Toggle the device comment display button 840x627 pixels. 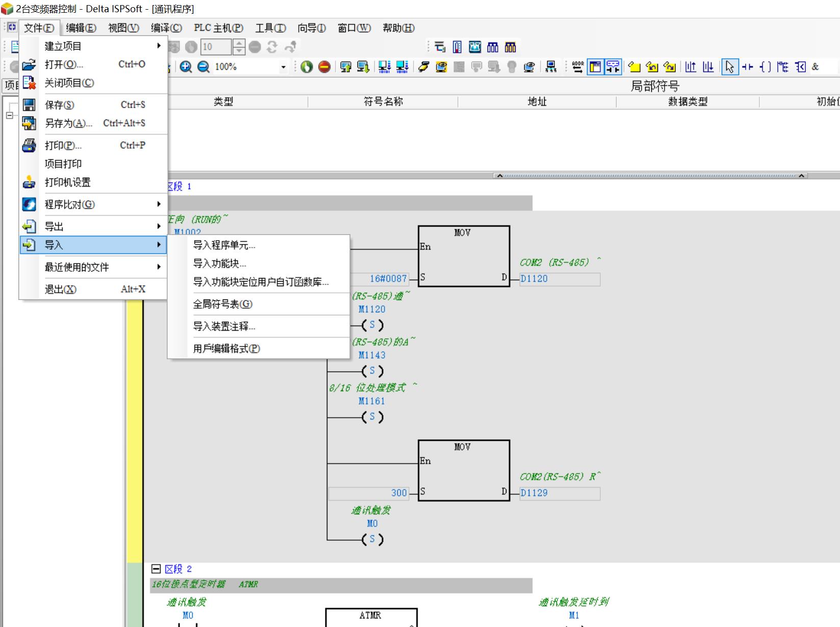click(x=613, y=67)
